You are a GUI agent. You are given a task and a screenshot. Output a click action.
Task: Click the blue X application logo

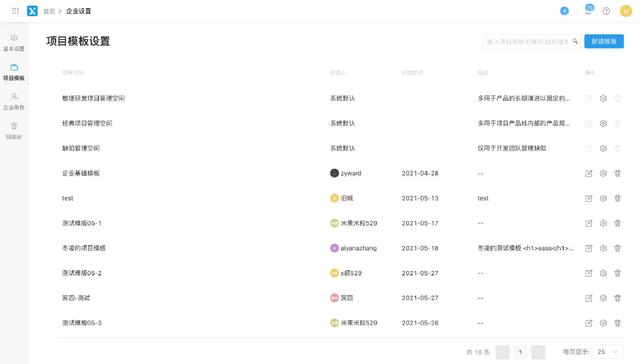point(32,11)
